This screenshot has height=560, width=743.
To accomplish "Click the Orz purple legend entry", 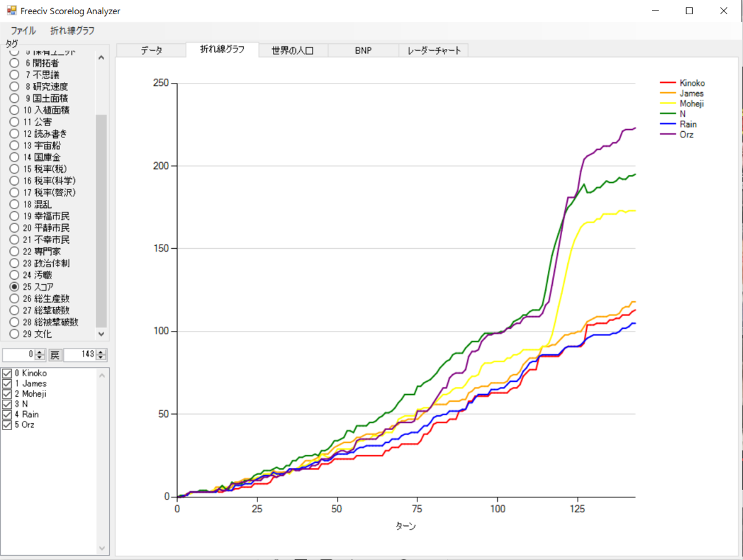I will (x=677, y=134).
